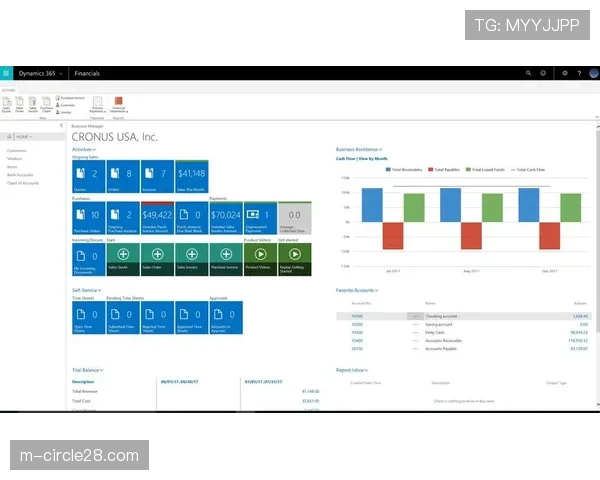Screen dimensions: 600x480
Task: Open the Invoices tile showing 7
Action: click(x=157, y=176)
